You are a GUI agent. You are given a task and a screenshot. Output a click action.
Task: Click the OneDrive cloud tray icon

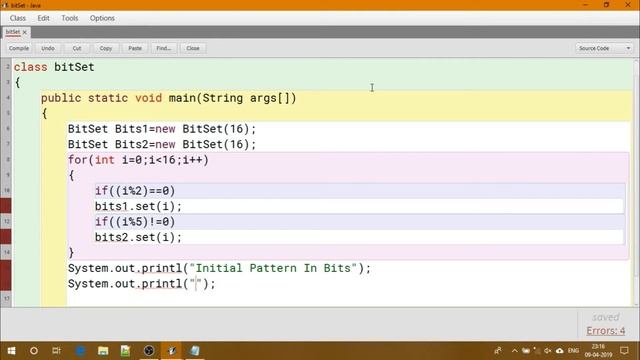(560, 351)
